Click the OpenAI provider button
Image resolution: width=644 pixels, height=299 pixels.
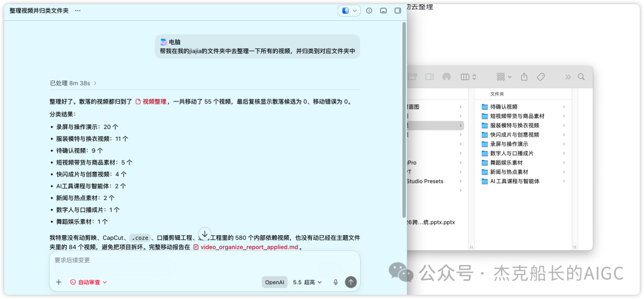(x=274, y=282)
